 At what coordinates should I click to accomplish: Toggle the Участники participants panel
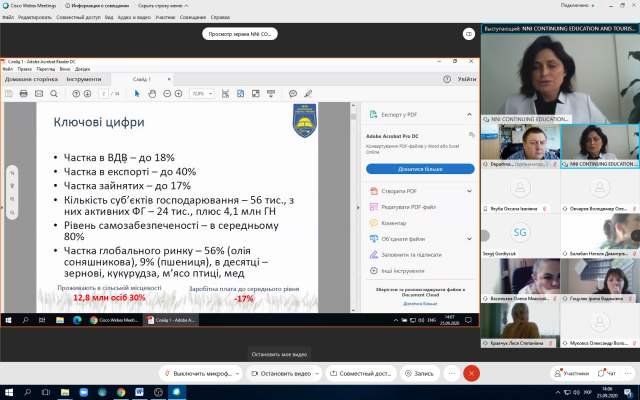[x=571, y=373]
